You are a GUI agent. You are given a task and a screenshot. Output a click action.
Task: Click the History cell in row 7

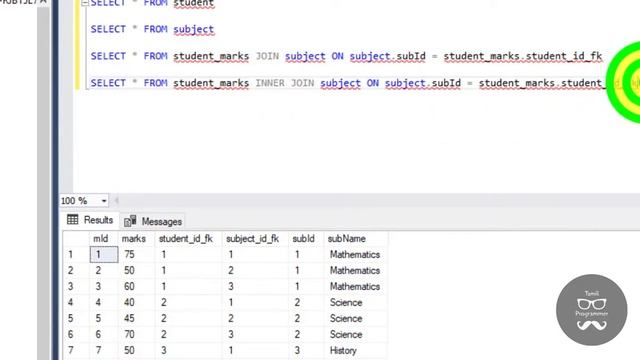(x=356, y=351)
